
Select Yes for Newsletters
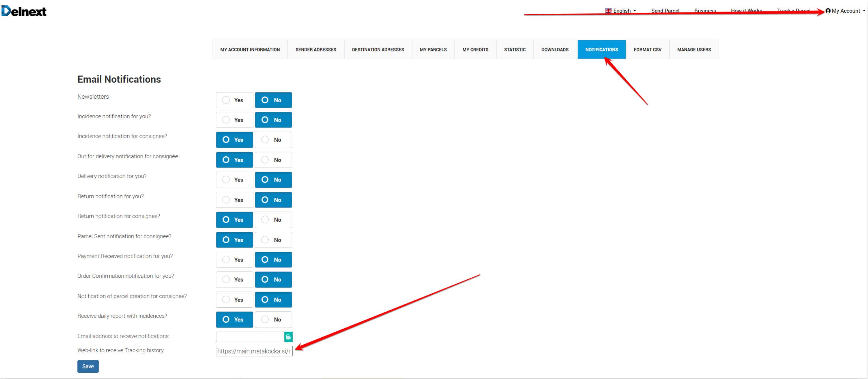(234, 100)
